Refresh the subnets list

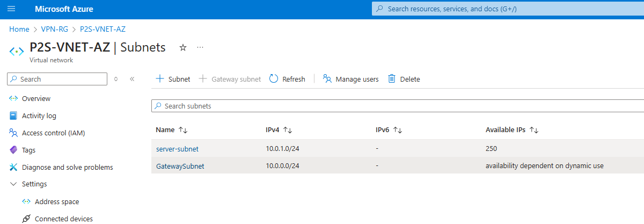[x=287, y=79]
